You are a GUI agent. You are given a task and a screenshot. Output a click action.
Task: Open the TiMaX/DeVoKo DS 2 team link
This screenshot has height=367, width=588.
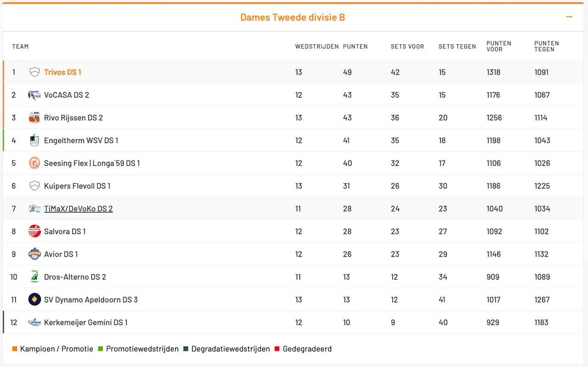[x=78, y=209]
